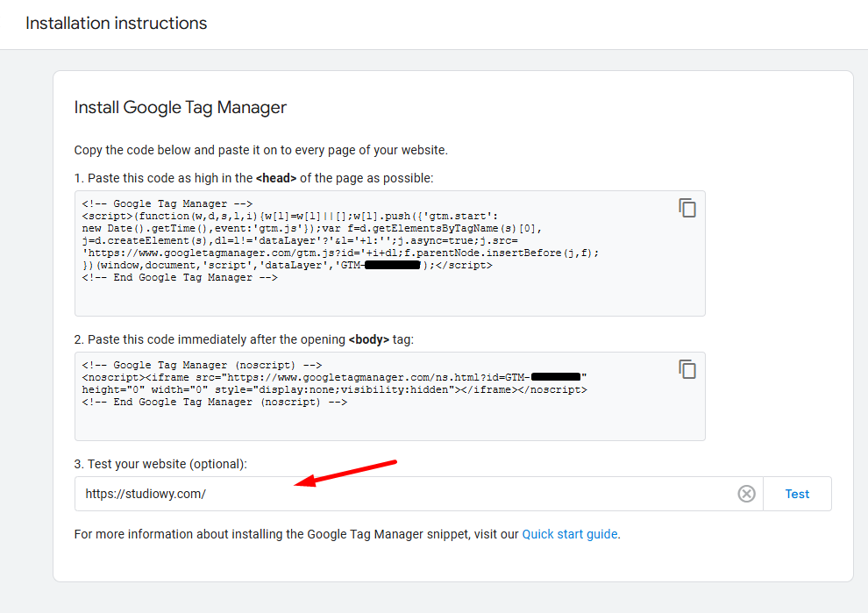Viewport: 868px width, 613px height.
Task: Copy the noscript body code snippet
Action: pyautogui.click(x=687, y=369)
